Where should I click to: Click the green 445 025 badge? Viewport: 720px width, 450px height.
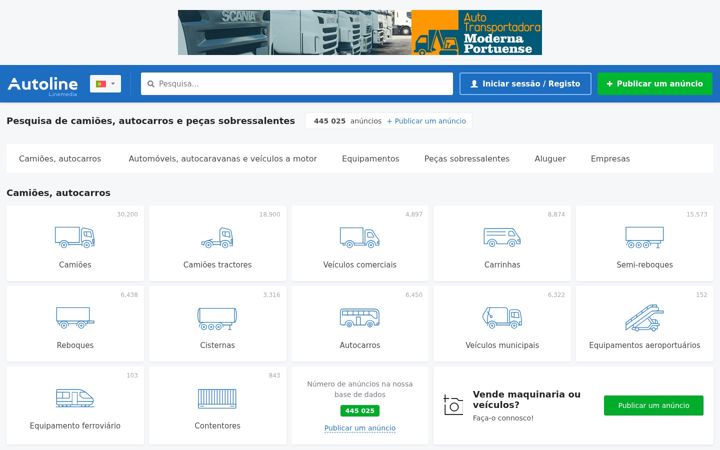click(x=360, y=411)
